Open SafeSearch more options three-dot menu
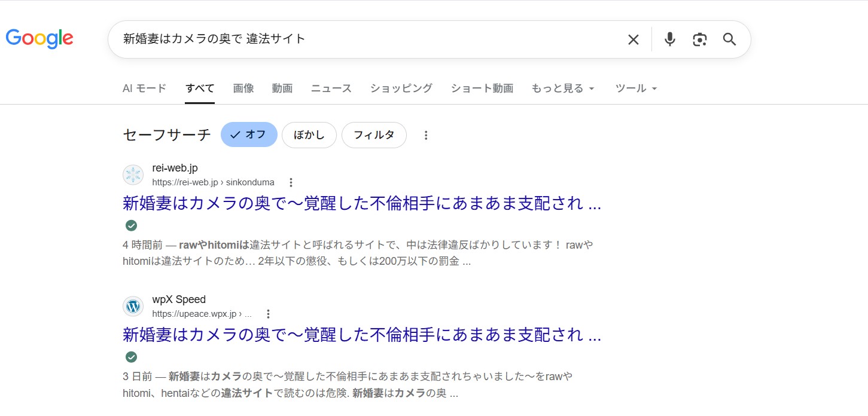Screen dimensions: 868x416 [x=426, y=135]
